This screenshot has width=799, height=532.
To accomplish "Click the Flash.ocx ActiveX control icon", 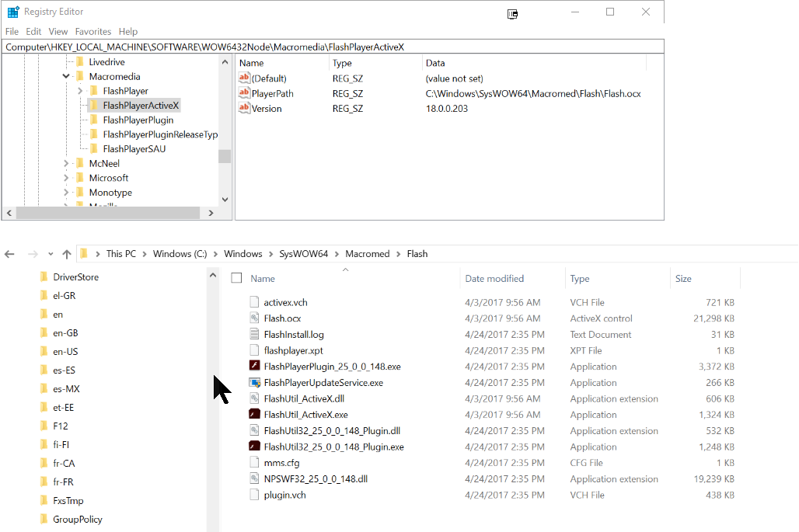I will tap(254, 318).
